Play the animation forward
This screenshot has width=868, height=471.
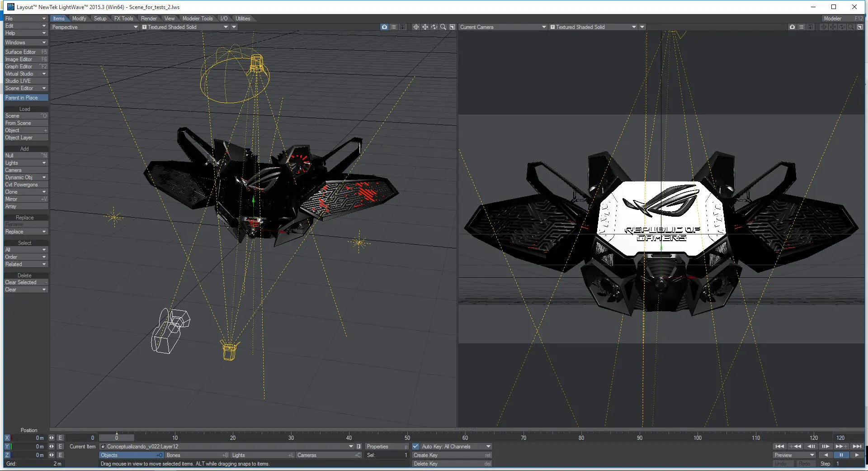point(857,455)
